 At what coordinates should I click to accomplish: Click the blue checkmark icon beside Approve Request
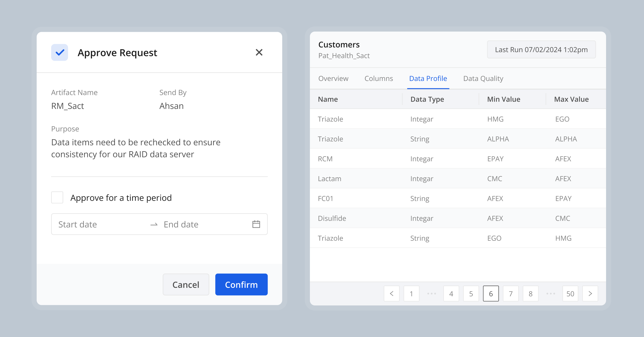60,52
